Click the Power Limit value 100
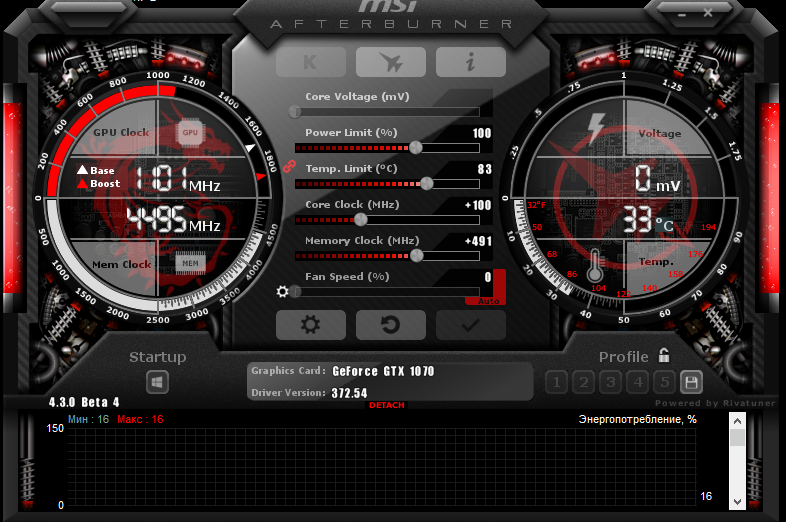The width and height of the screenshot is (786, 522). tap(482, 133)
